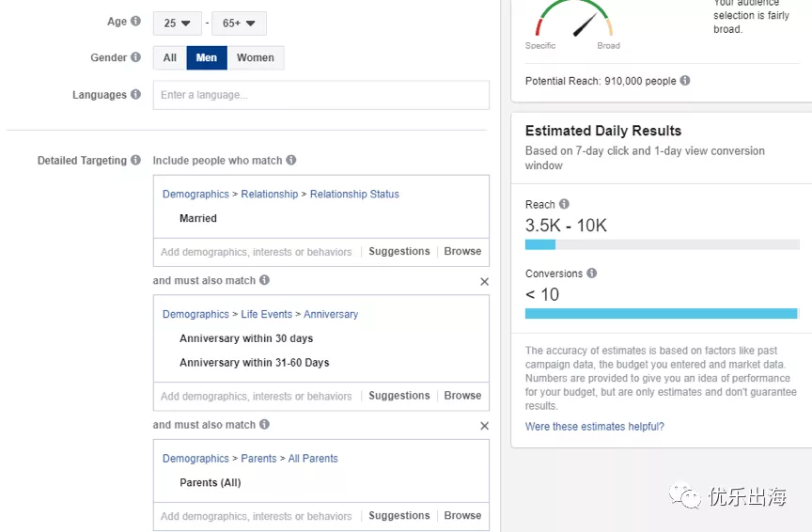Remove the Anniversary narrowing rule with X

pos(484,281)
